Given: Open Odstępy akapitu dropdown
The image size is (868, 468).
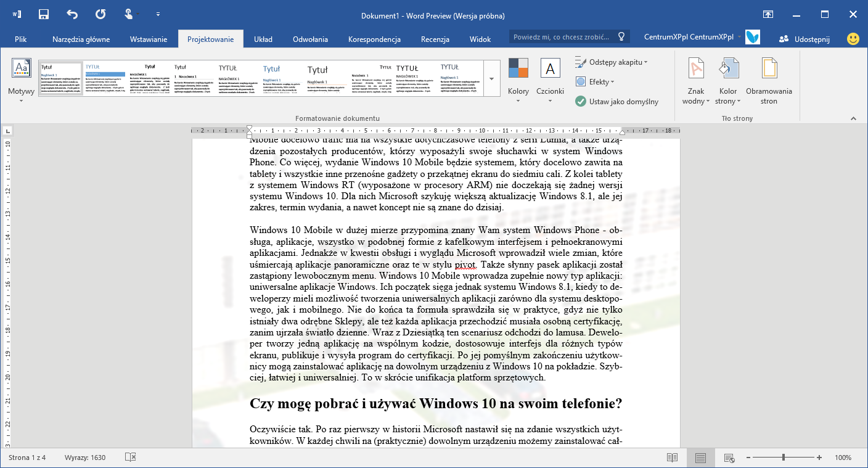Looking at the screenshot, I should click(x=612, y=62).
